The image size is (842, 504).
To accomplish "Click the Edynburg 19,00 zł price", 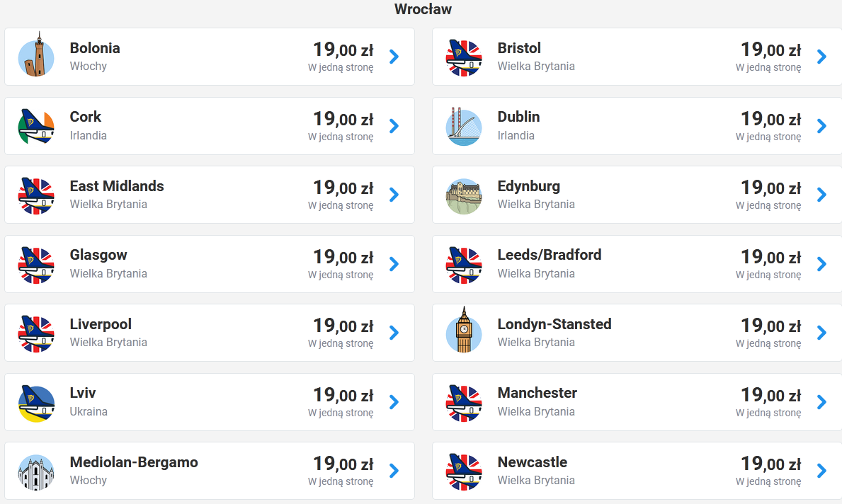I will click(x=770, y=188).
